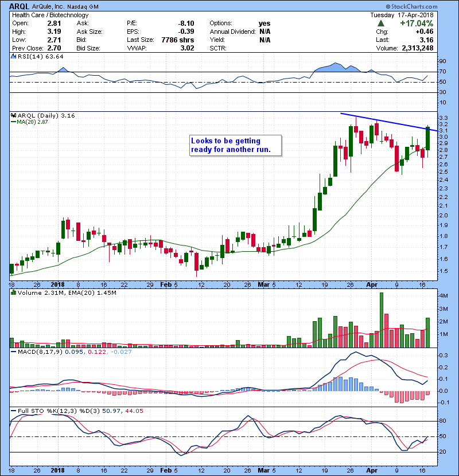
Task: Click the Full STO legend icon
Action: (x=13, y=410)
